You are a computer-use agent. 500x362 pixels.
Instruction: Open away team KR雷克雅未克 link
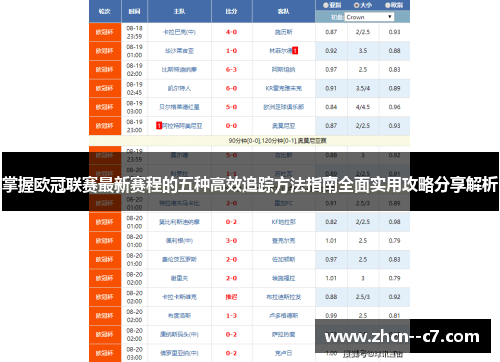pos(284,88)
